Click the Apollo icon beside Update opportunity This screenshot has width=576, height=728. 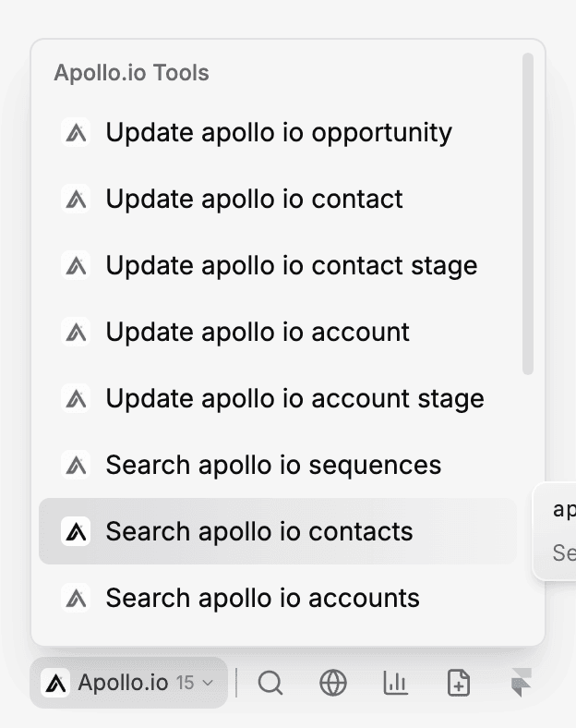(x=76, y=132)
